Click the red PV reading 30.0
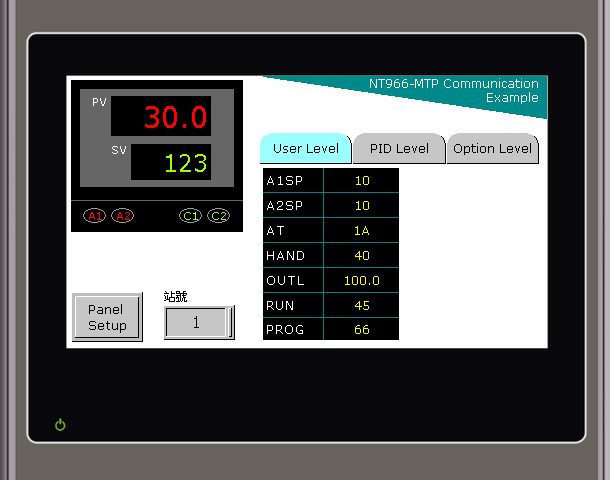 point(161,117)
